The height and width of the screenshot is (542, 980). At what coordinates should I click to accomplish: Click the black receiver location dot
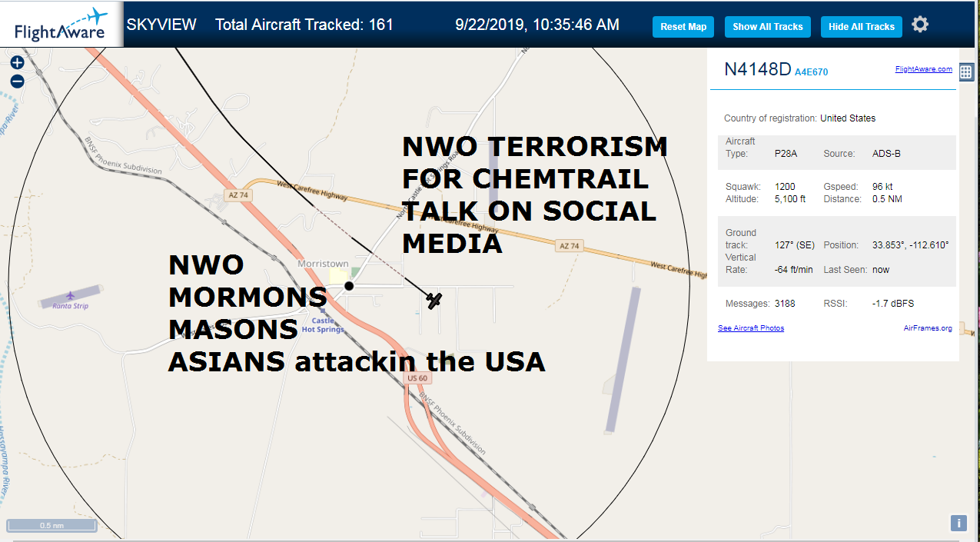pos(349,286)
